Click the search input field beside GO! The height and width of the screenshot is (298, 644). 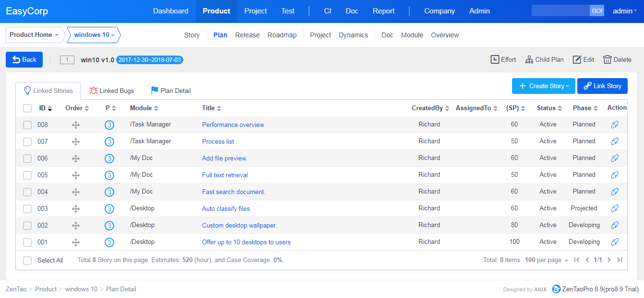pos(560,11)
